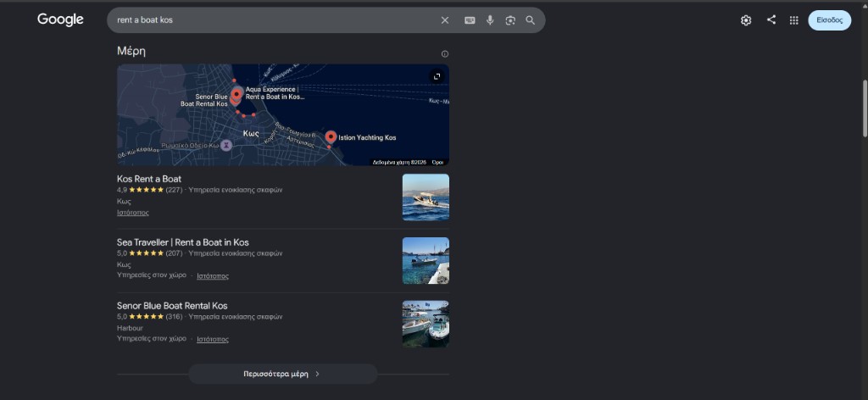
Task: Click the Istion Yachting Kos map label
Action: [x=367, y=138]
